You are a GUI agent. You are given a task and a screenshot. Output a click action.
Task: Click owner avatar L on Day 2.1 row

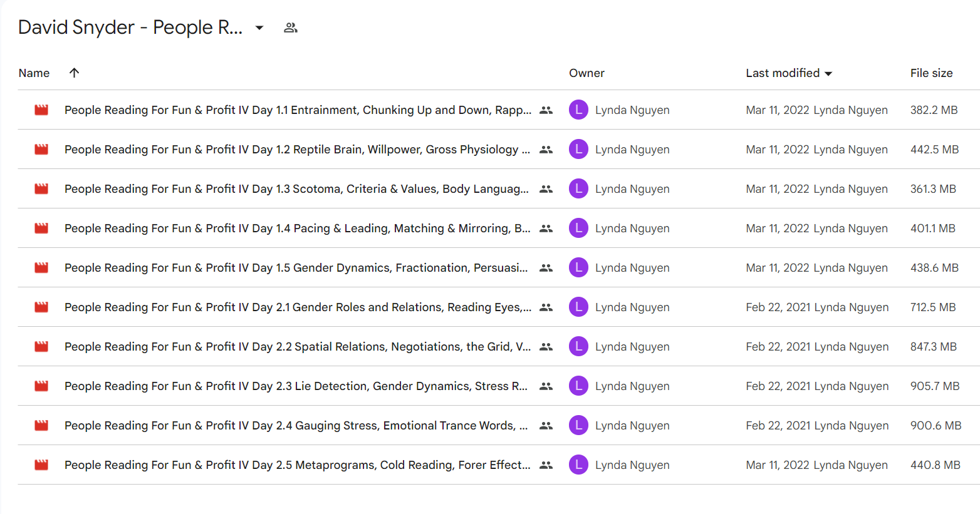point(578,307)
